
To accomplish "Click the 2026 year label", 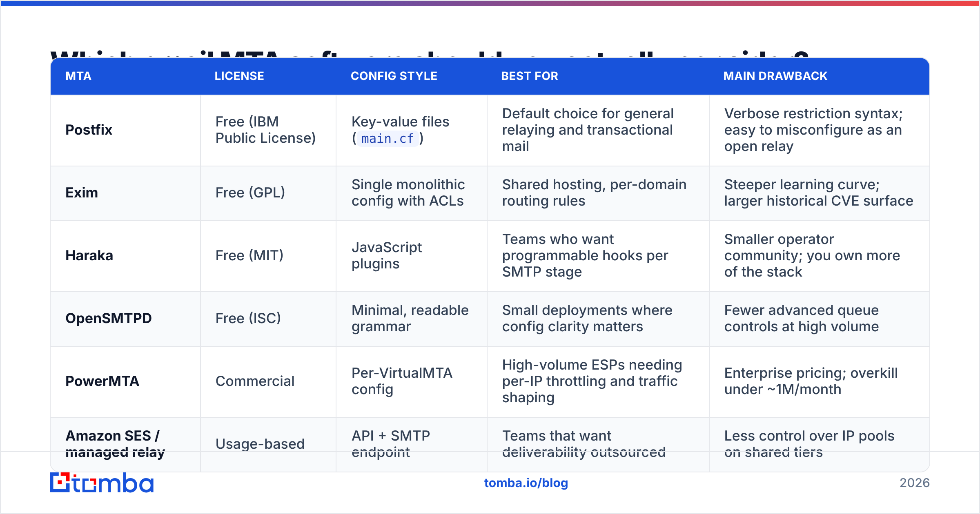I will (x=915, y=483).
